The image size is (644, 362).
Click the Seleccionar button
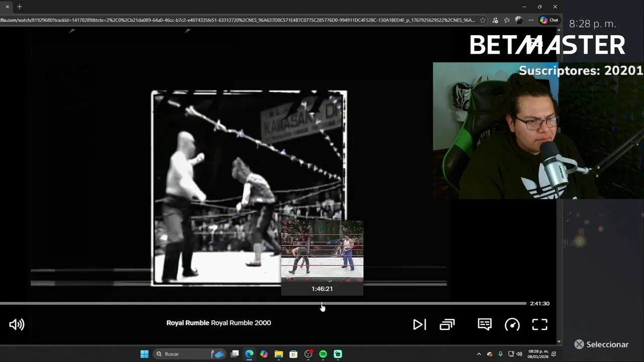coord(601,344)
